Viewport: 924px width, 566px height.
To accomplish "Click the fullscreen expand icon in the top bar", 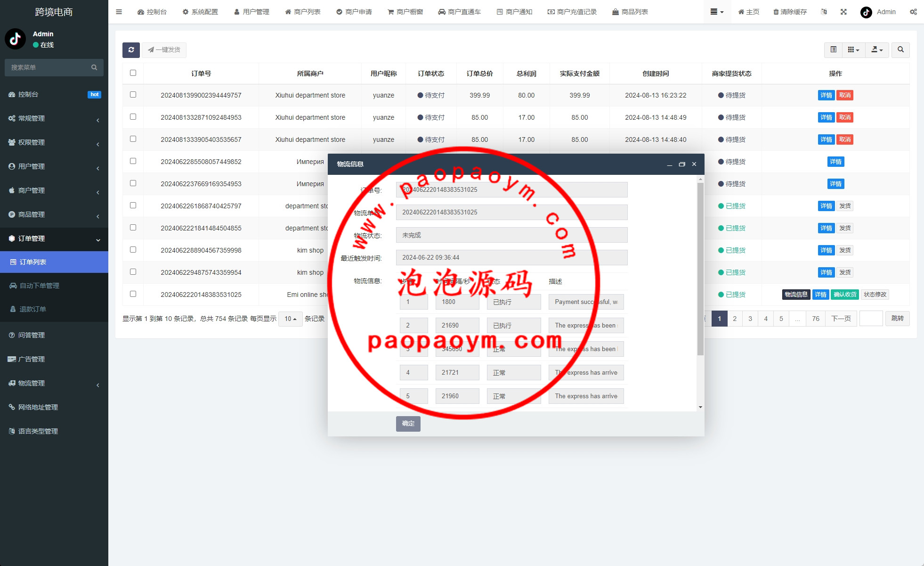I will tap(843, 12).
